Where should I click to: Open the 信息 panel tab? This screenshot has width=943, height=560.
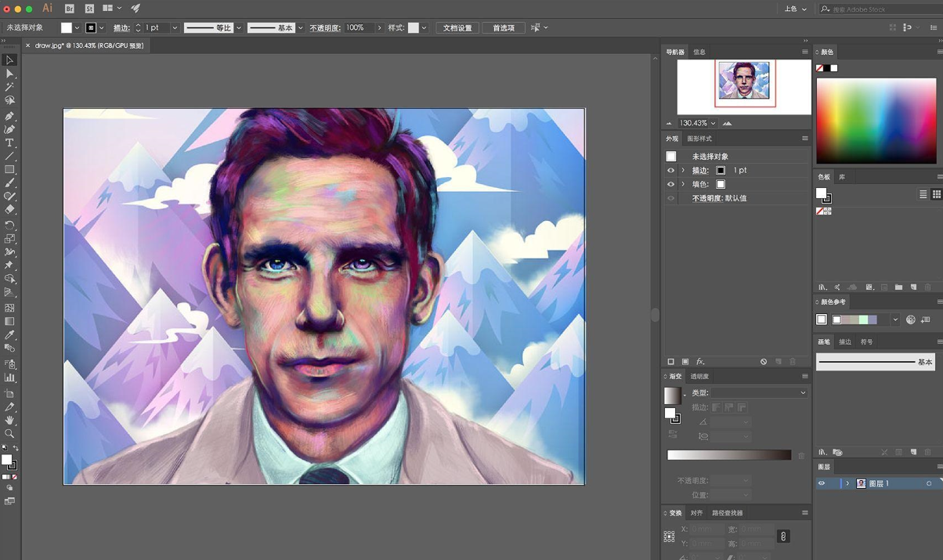tap(699, 52)
